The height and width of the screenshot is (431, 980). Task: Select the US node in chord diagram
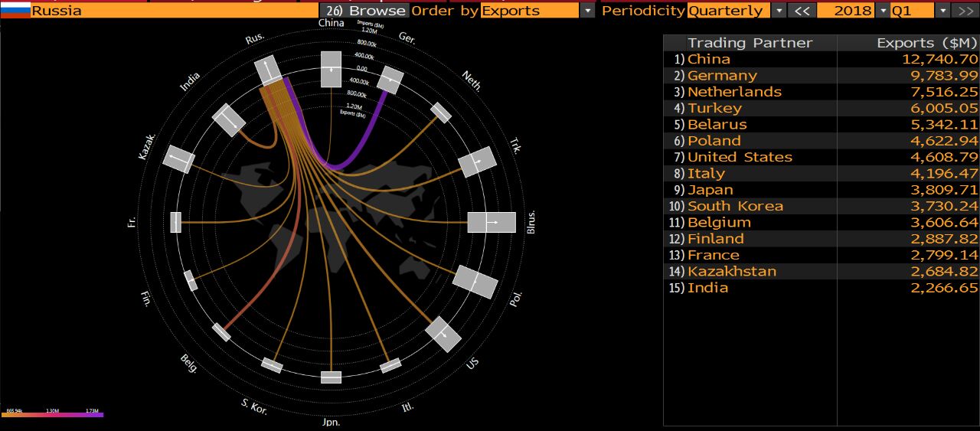[443, 335]
